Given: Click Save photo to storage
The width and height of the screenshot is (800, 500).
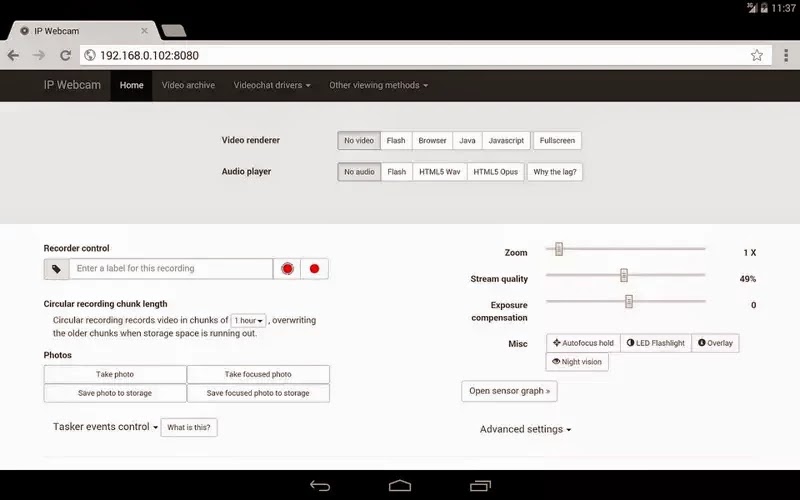Looking at the screenshot, I should (115, 393).
